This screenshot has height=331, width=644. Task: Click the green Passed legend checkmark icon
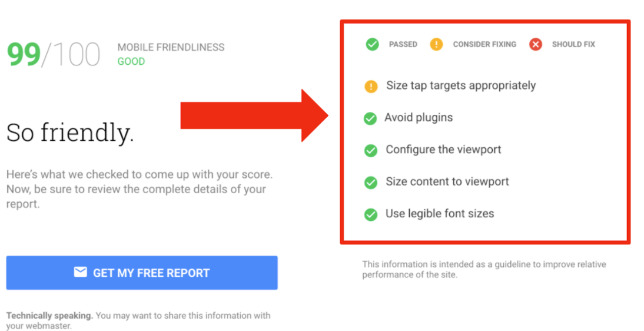point(372,44)
